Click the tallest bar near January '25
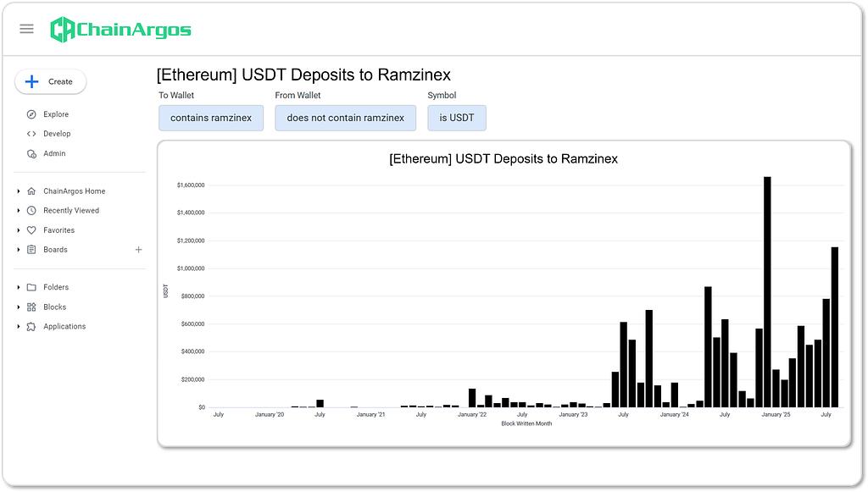868x492 pixels. 767,292
